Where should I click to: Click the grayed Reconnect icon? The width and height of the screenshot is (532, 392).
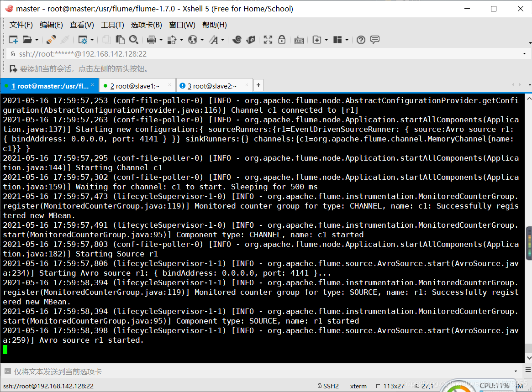point(65,40)
